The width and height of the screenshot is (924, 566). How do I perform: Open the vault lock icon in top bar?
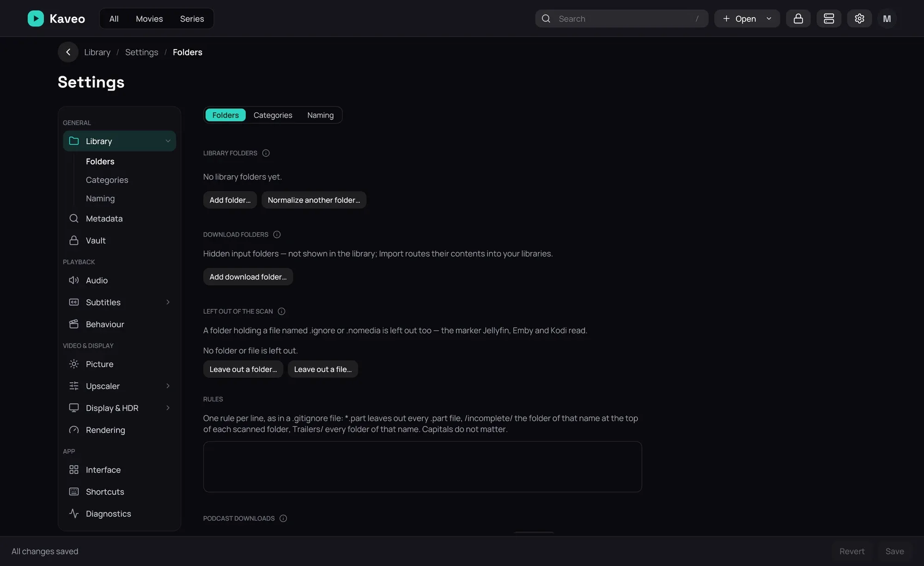click(798, 18)
